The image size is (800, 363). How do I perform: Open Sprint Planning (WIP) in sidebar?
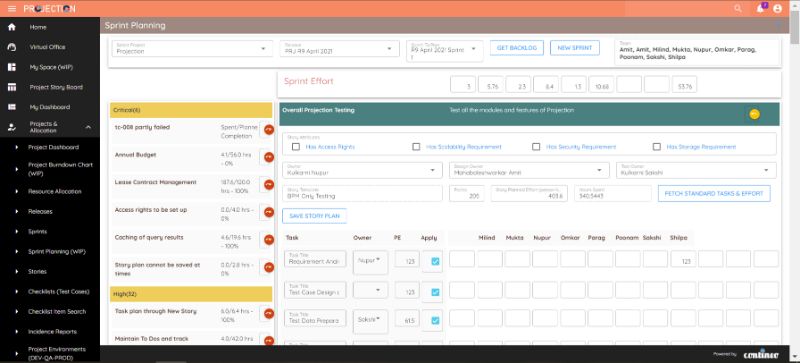click(x=57, y=252)
